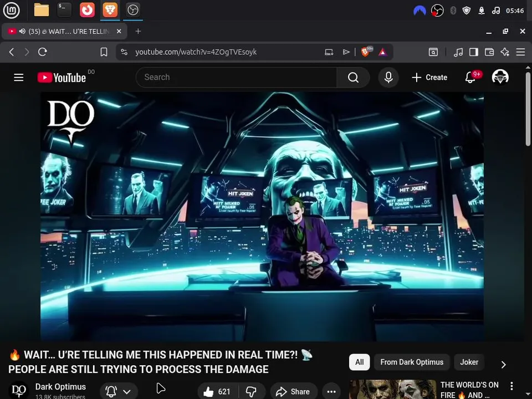Screen dimensions: 532x399
Task: Like the video with 621 likes
Action: 218,392
